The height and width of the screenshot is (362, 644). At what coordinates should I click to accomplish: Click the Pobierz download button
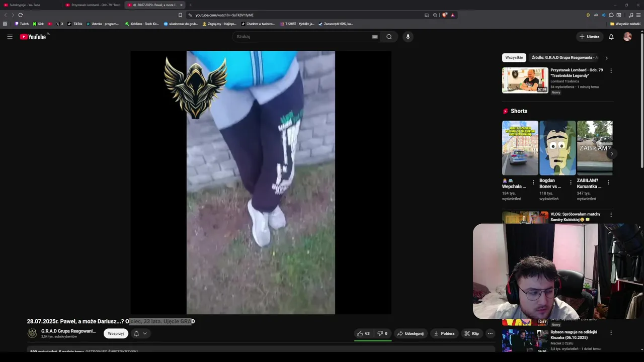tap(444, 333)
